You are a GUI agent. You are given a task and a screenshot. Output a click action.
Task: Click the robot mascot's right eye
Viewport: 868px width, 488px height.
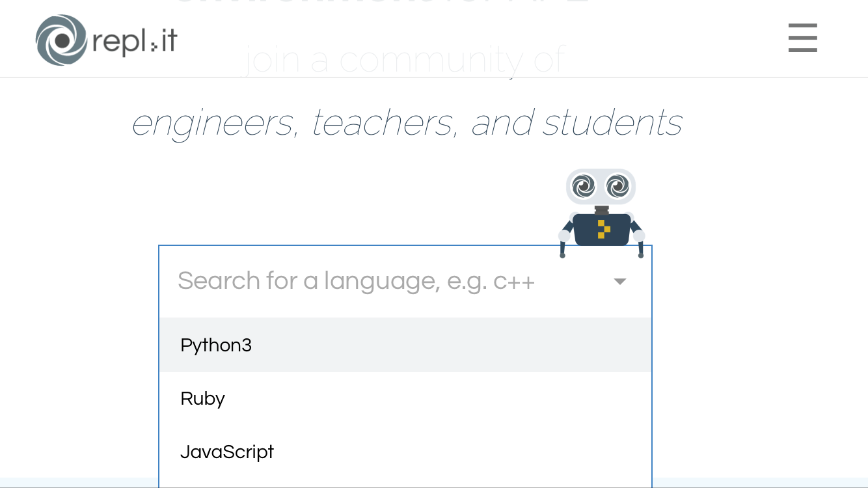617,186
